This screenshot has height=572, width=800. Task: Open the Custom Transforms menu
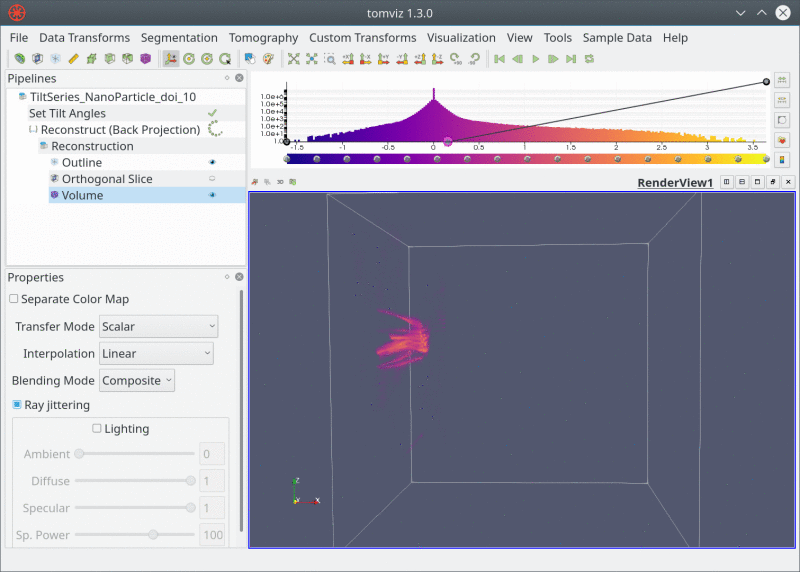pyautogui.click(x=362, y=38)
